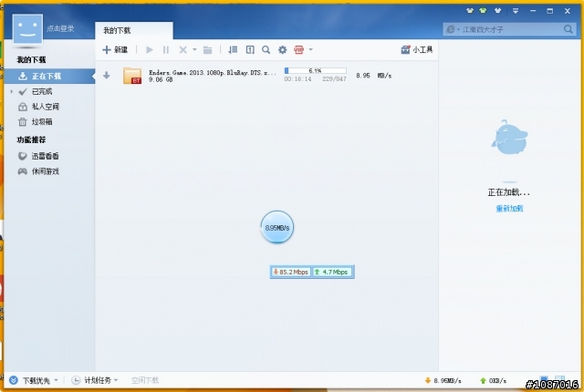Open the main menu dropdown icon in the title bar
Image resolution: width=584 pixels, height=392 pixels.
click(516, 11)
